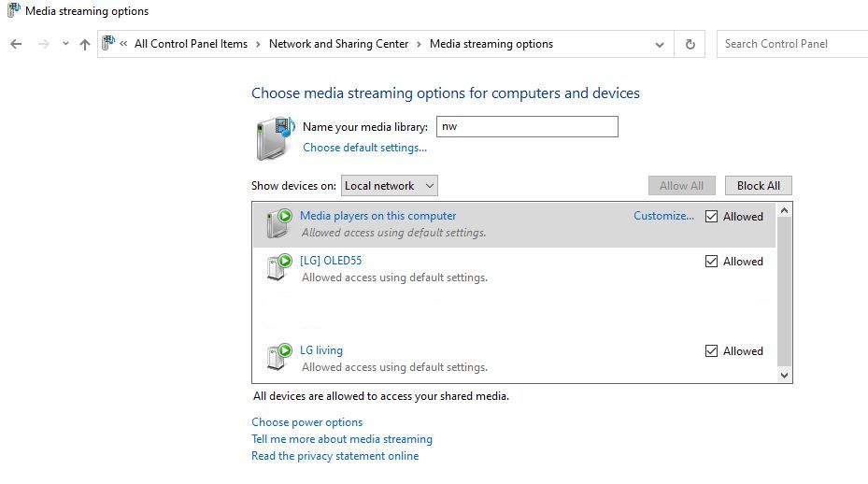Uncheck Allowed for Media players on this computer

click(x=711, y=217)
